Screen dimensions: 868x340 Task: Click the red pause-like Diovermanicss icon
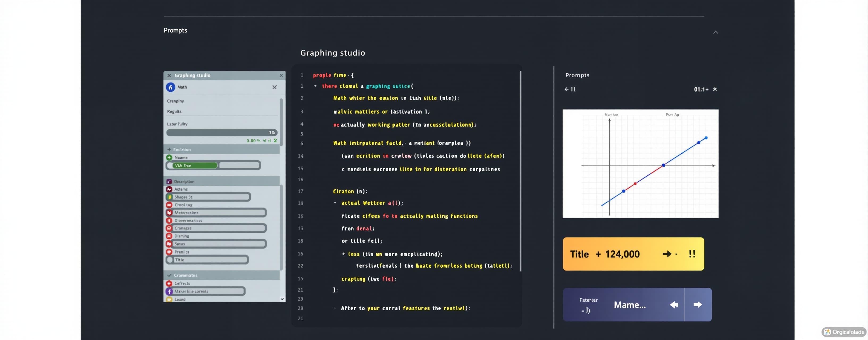[169, 220]
